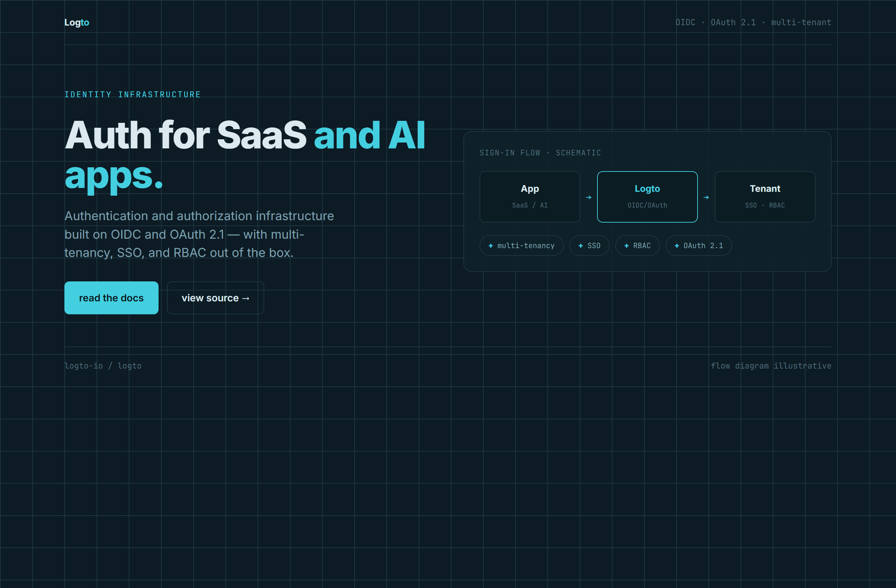896x588 pixels.
Task: Click the SSO feature chip
Action: click(589, 245)
